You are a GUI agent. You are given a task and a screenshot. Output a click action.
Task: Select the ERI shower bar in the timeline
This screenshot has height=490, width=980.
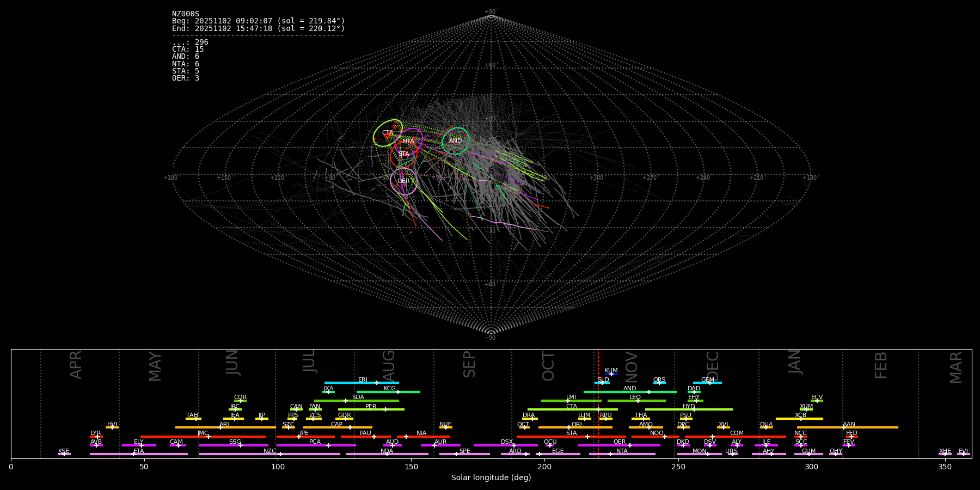coord(362,383)
